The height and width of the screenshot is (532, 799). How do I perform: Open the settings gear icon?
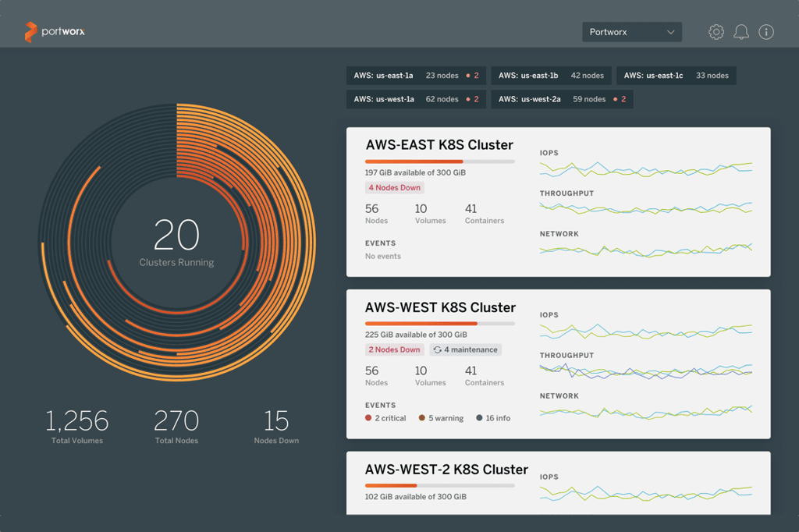(716, 32)
